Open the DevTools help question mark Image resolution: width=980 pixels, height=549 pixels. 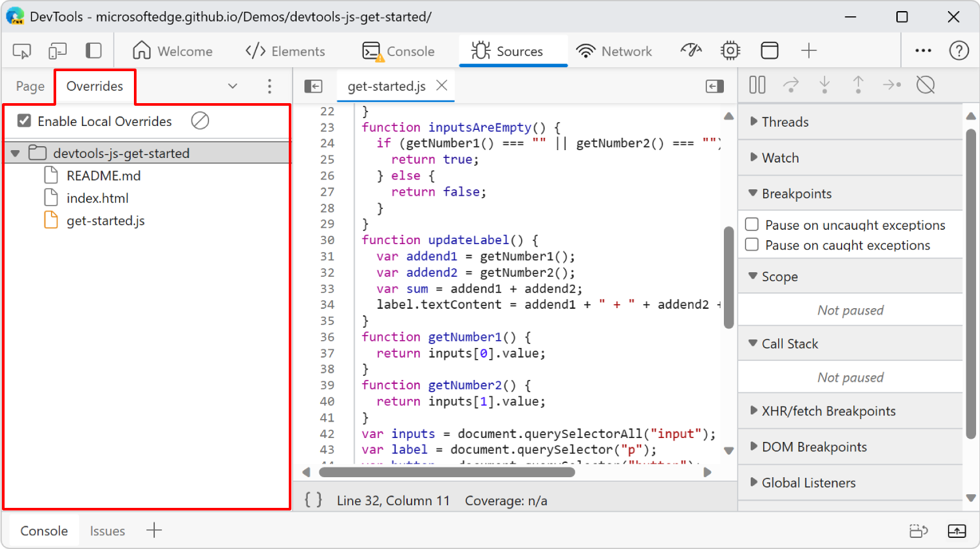pyautogui.click(x=959, y=50)
